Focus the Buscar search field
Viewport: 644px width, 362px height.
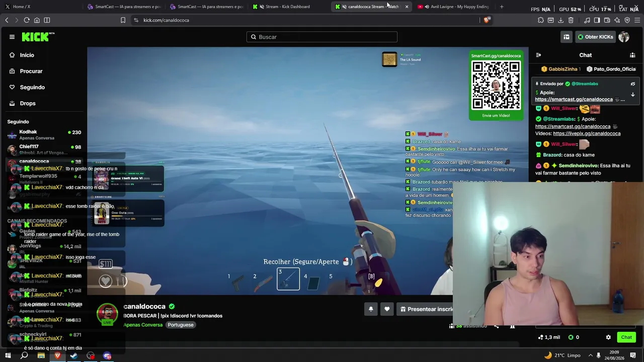click(x=322, y=37)
